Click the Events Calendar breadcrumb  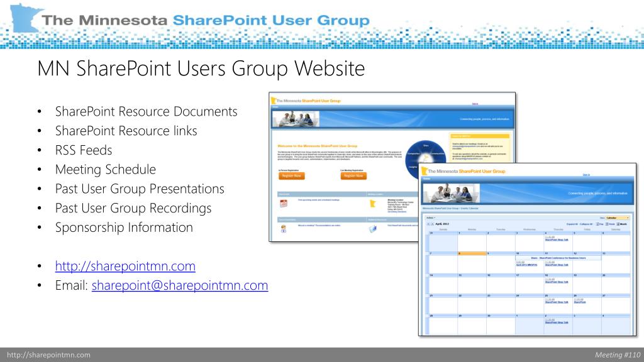click(469, 209)
